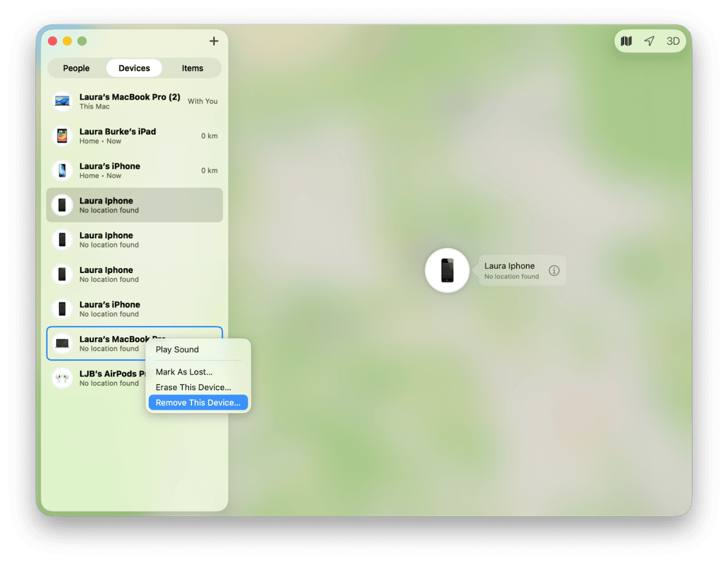The width and height of the screenshot is (728, 564).
Task: Click the current location arrow icon
Action: click(x=649, y=41)
